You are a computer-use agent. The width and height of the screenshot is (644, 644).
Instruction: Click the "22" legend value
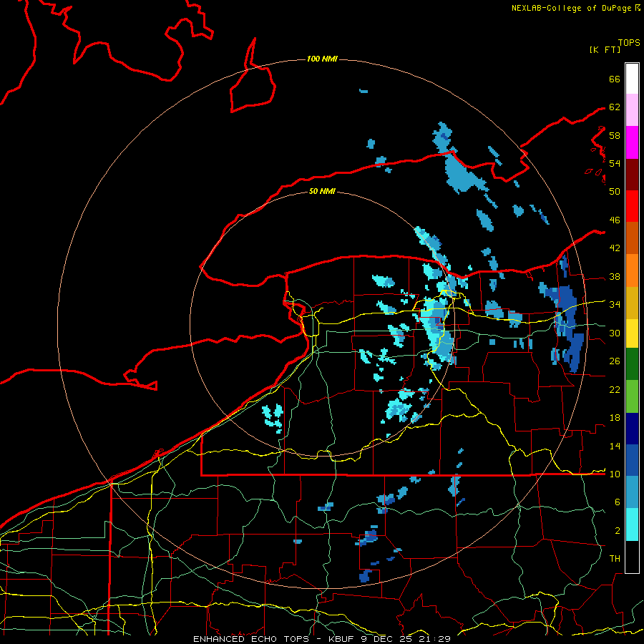tap(615, 390)
